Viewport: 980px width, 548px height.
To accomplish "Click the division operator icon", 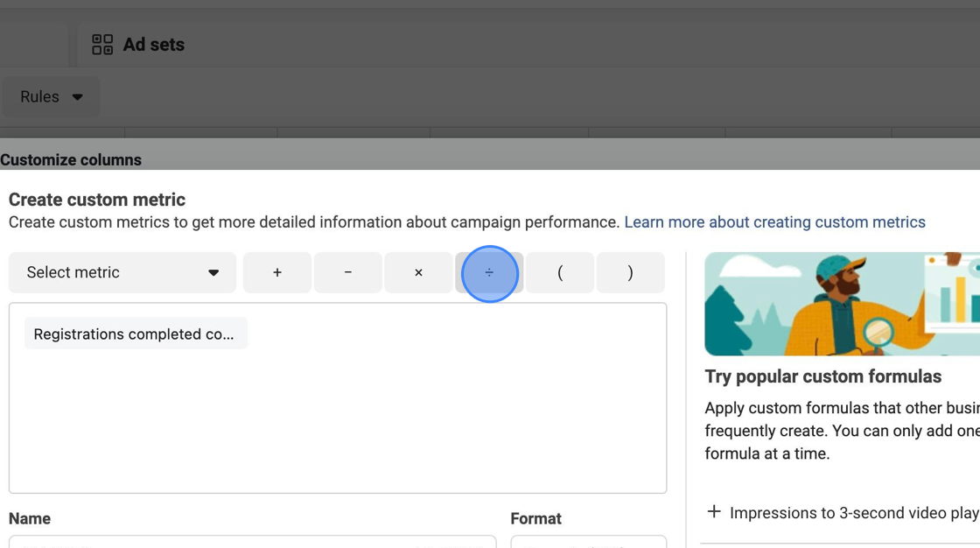I will point(489,272).
